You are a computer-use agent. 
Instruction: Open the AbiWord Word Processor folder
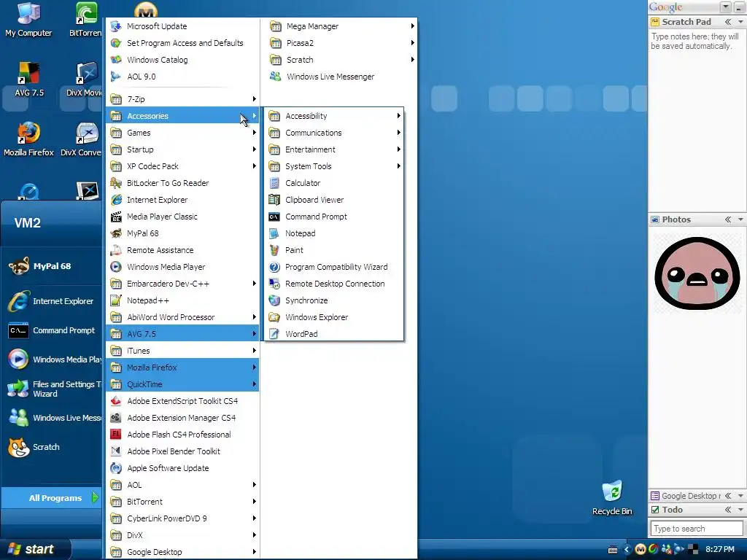(183, 317)
